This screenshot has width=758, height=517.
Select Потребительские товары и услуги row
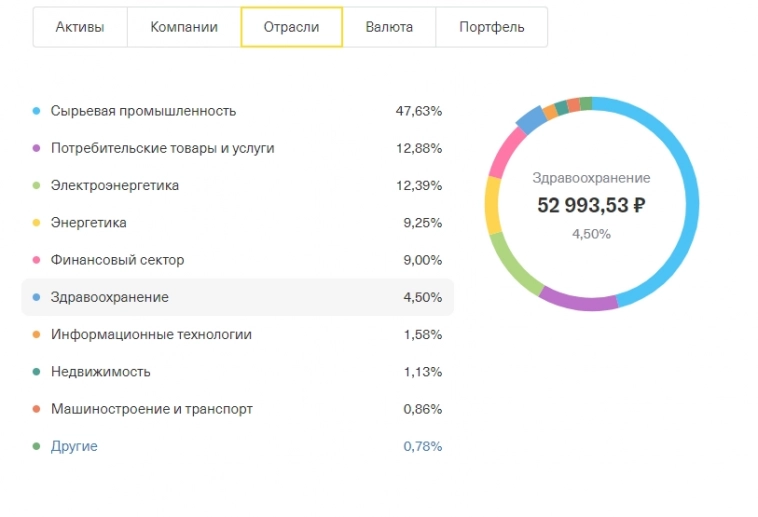(x=237, y=148)
